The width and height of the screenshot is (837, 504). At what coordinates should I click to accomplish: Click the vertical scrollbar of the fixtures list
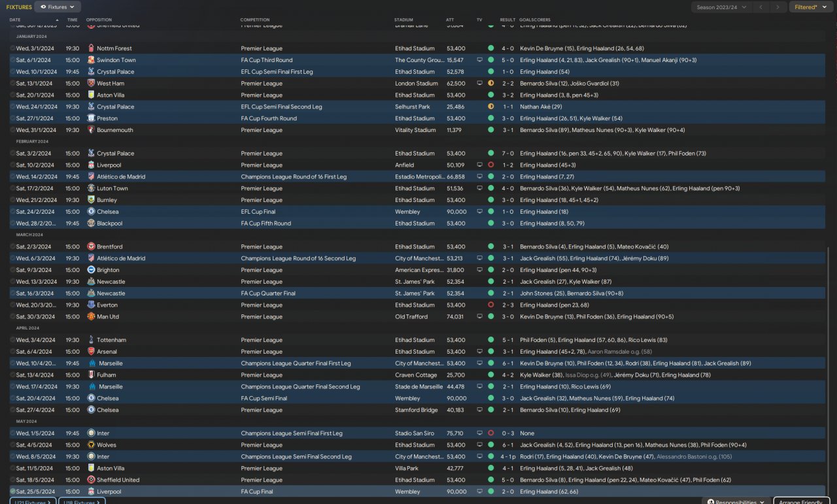pos(828,373)
